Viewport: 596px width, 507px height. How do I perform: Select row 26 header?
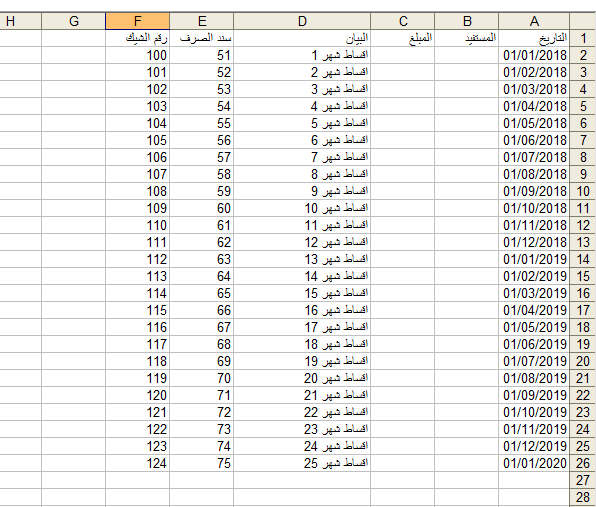[x=583, y=463]
